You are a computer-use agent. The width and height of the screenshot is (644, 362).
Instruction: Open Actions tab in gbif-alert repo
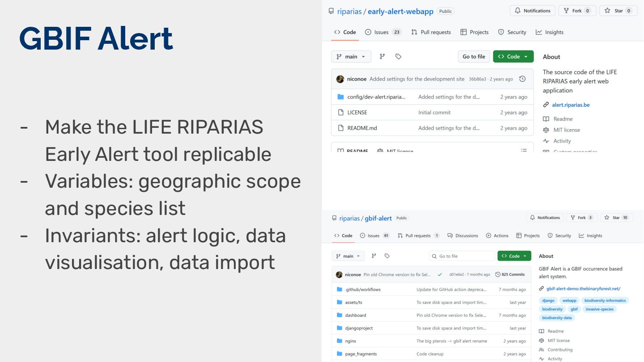(497, 236)
